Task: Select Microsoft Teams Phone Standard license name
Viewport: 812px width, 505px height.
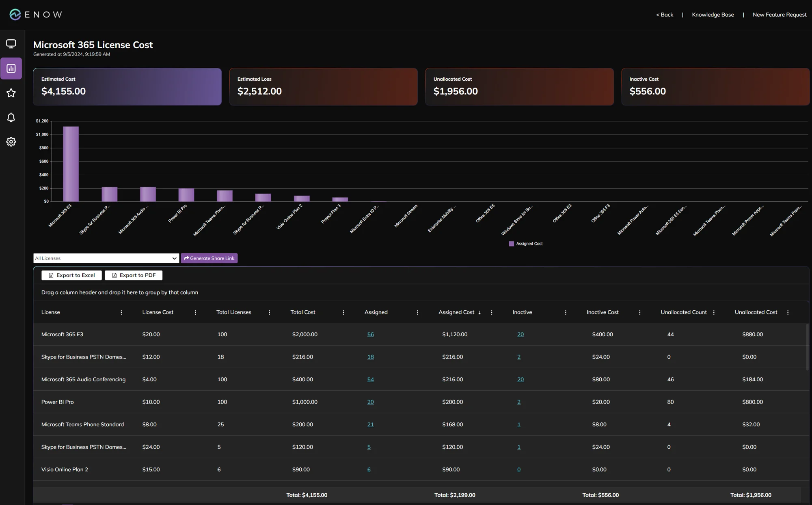Action: pyautogui.click(x=82, y=424)
